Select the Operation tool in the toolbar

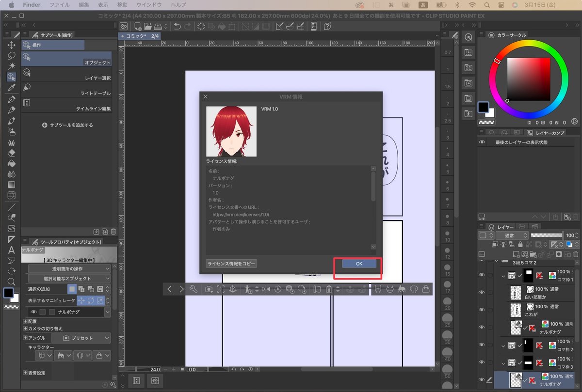(12, 77)
